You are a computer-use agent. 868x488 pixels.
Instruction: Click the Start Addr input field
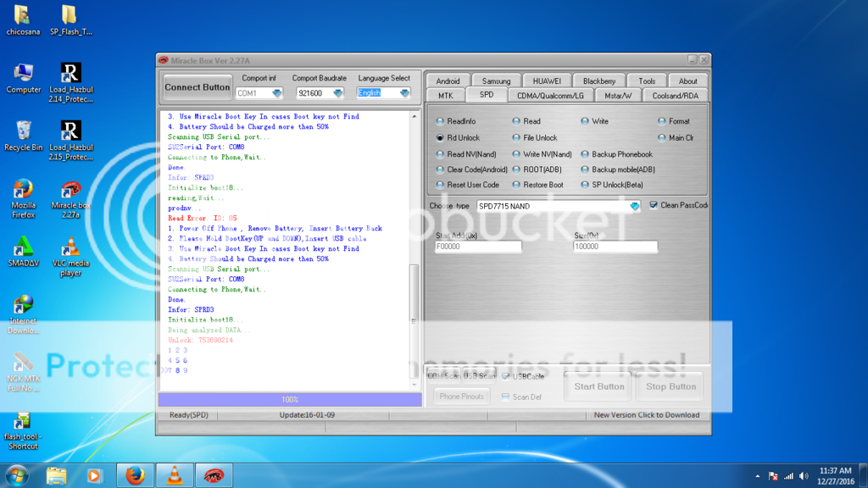pyautogui.click(x=478, y=247)
